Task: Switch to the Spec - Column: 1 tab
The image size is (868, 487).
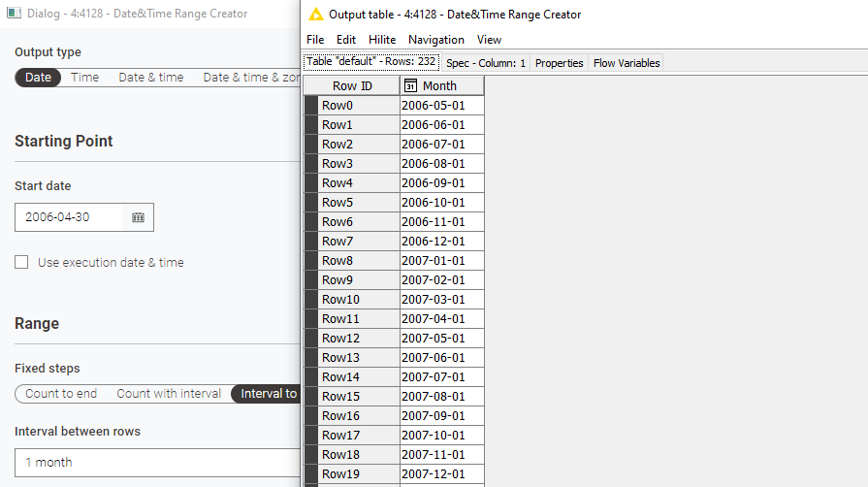Action: tap(486, 63)
